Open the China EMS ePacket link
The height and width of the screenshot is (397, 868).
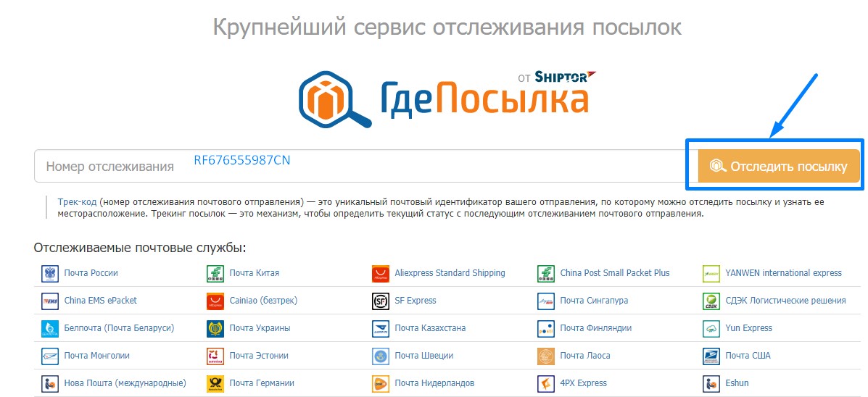pyautogui.click(x=100, y=301)
